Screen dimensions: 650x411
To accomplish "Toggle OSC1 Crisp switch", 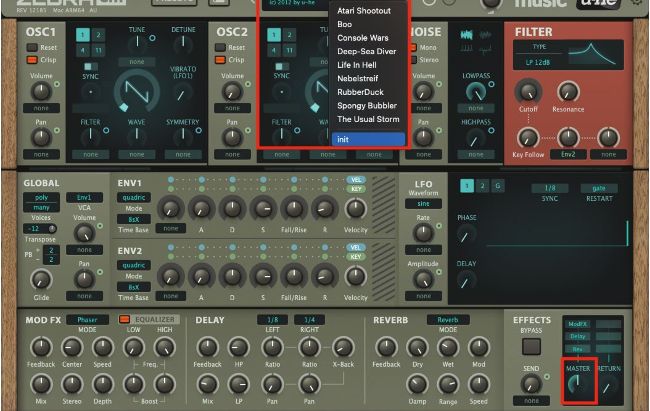I will point(32,60).
